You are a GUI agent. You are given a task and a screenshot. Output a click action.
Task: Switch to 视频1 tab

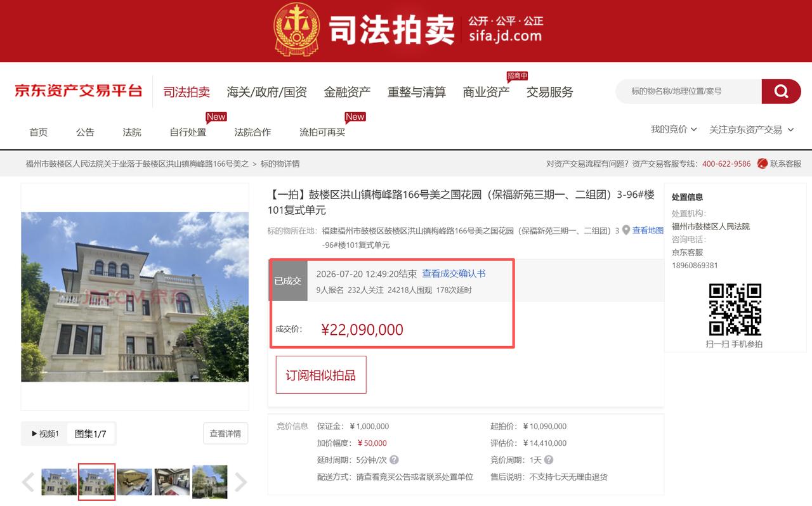point(45,434)
